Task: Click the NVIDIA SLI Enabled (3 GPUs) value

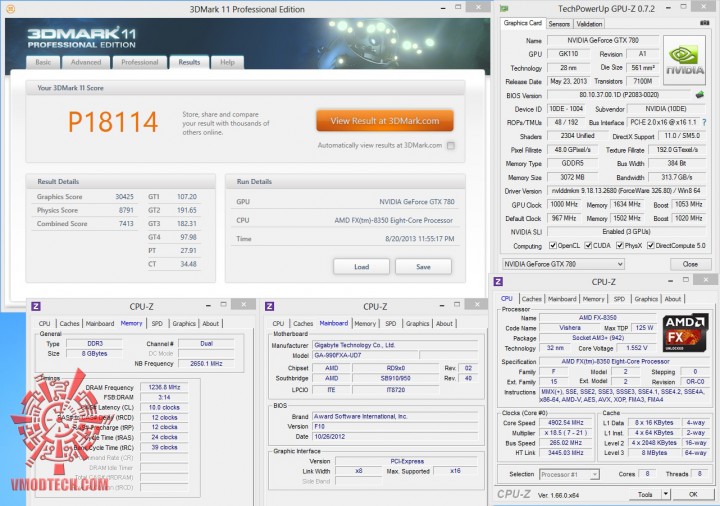Action: click(626, 232)
